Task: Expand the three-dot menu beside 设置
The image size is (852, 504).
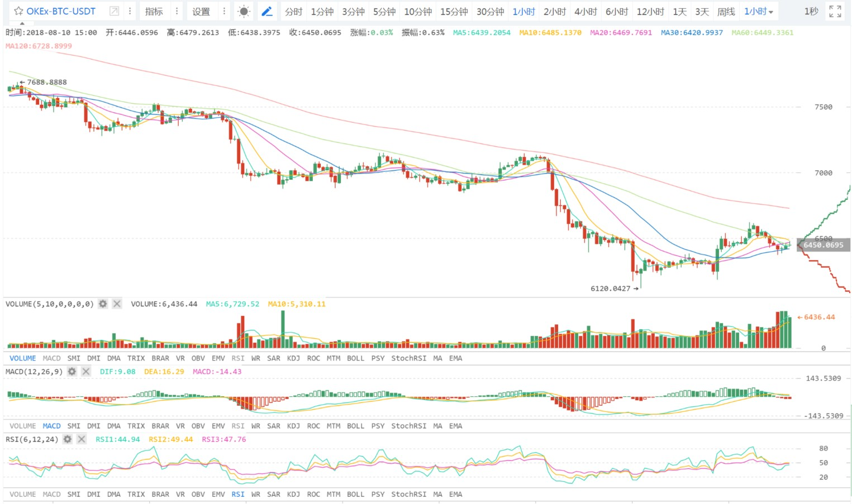Action: 224,11
